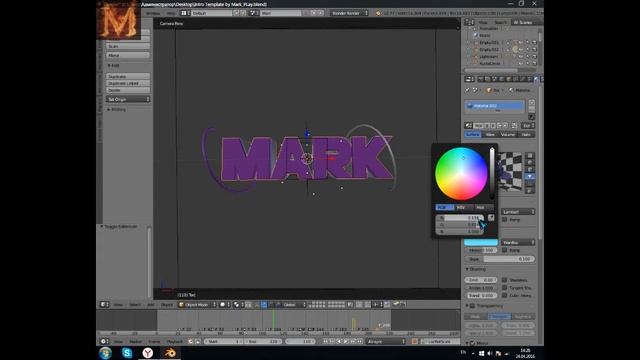Open the Modifiers properties tab
This screenshot has height=360, width=640.
click(x=523, y=79)
